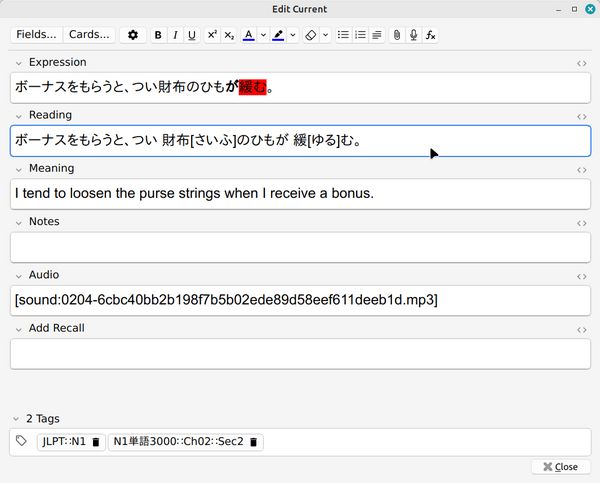Open the Cards... template editor

click(89, 34)
